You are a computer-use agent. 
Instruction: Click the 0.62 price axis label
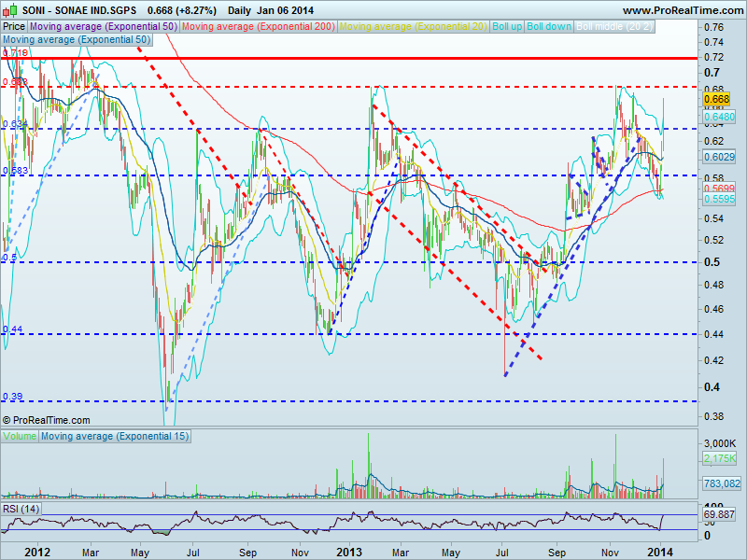coord(713,141)
